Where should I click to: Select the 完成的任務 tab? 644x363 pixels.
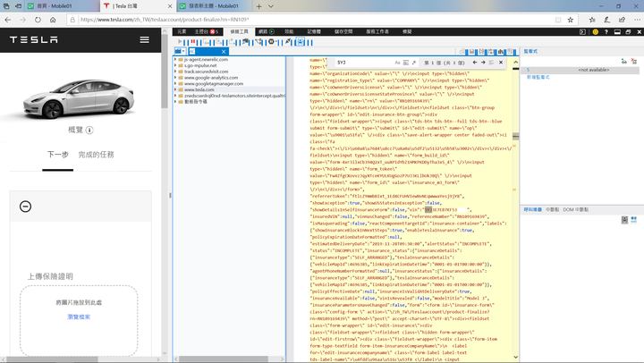[96, 155]
